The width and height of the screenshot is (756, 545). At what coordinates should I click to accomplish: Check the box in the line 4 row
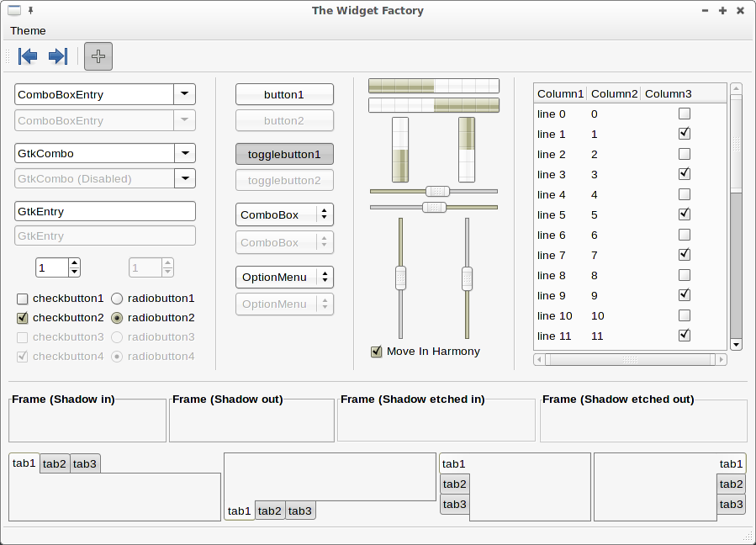(x=684, y=194)
